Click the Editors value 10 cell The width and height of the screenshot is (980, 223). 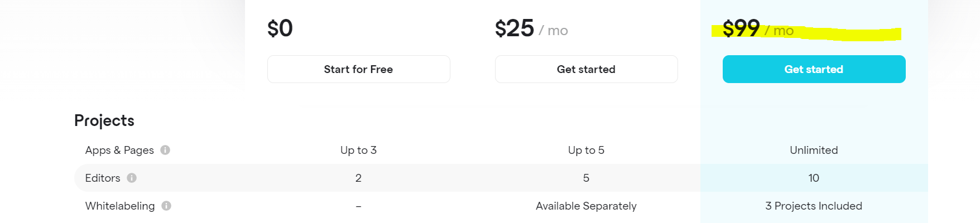(x=814, y=178)
